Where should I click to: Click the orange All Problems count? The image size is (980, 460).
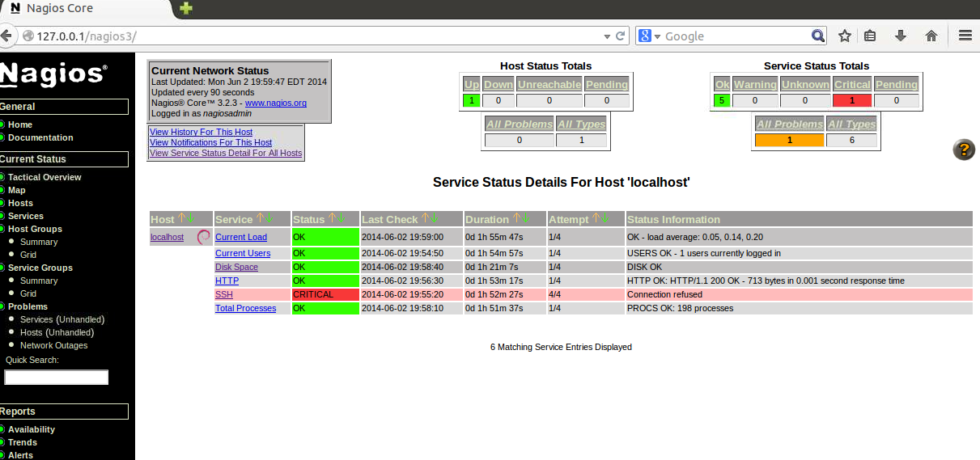click(789, 140)
